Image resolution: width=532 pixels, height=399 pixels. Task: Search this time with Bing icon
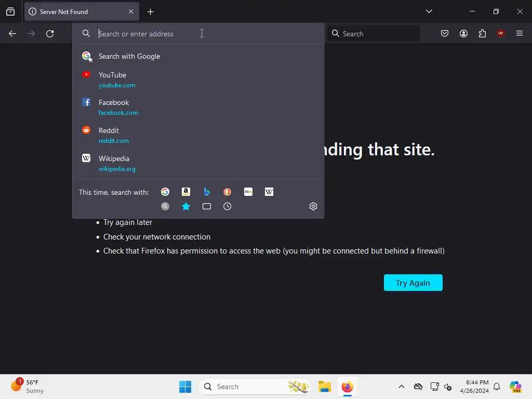point(207,192)
